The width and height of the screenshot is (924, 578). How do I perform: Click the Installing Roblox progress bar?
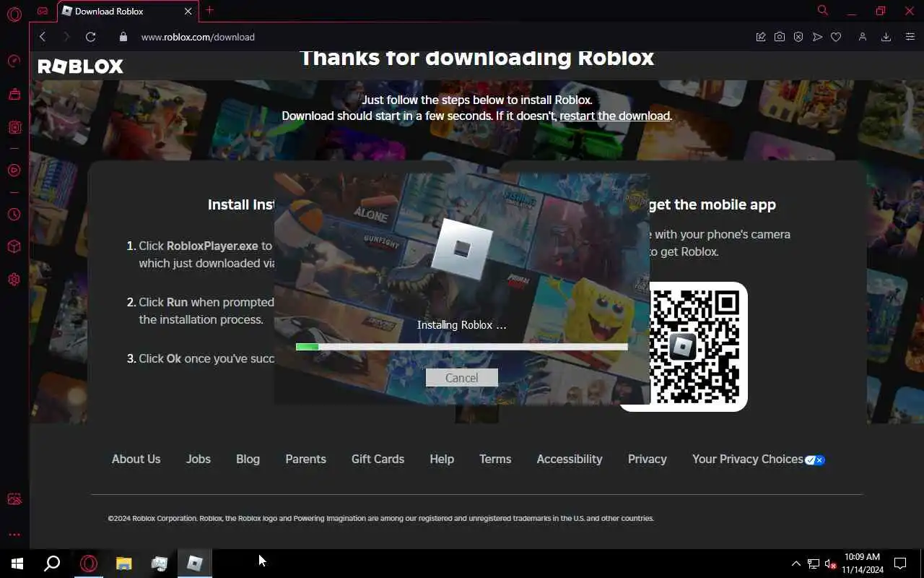coord(462,347)
